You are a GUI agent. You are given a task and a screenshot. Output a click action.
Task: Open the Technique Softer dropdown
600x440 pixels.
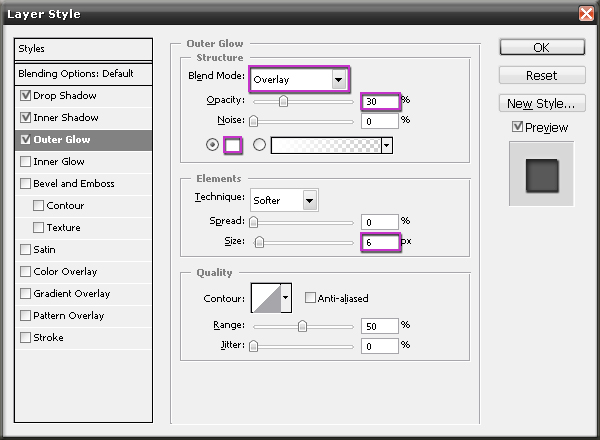click(284, 200)
